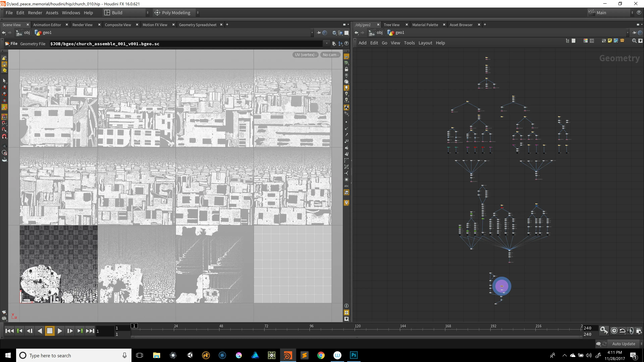This screenshot has height=362, width=644.
Task: Play the animation forward
Action: (60, 331)
